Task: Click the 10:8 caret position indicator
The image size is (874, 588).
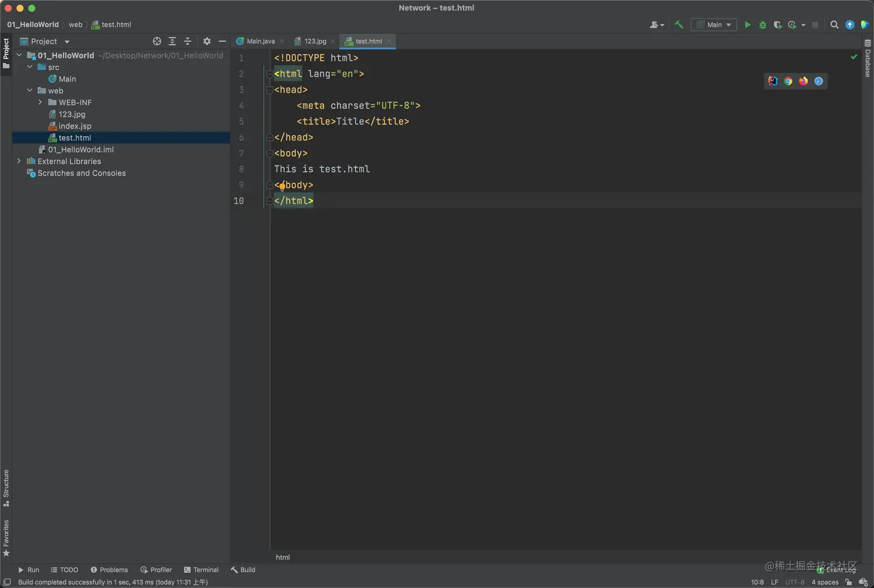Action: click(757, 582)
